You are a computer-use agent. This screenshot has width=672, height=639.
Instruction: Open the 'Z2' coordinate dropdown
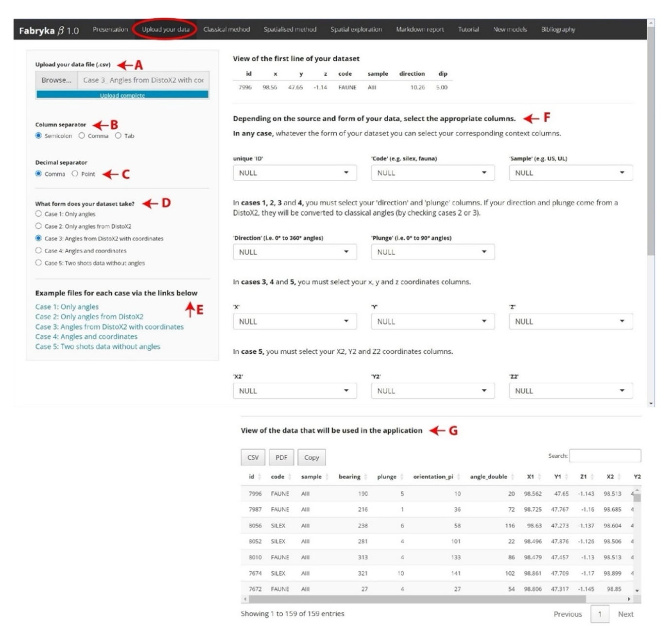pyautogui.click(x=570, y=391)
